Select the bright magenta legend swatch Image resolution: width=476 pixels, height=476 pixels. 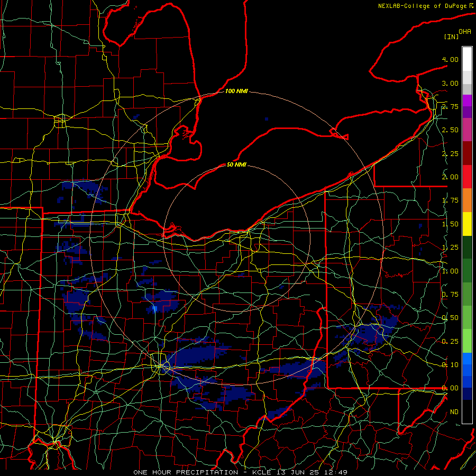[467, 100]
